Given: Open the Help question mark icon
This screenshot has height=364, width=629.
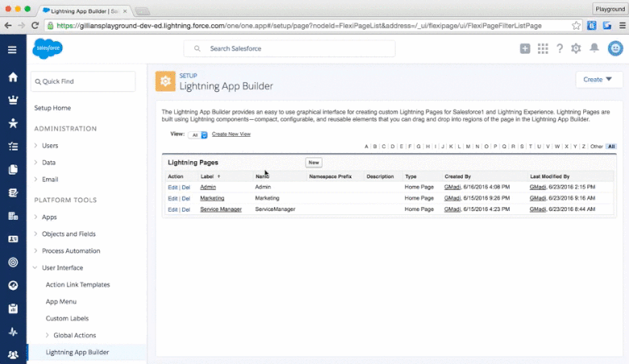Looking at the screenshot, I should point(560,48).
